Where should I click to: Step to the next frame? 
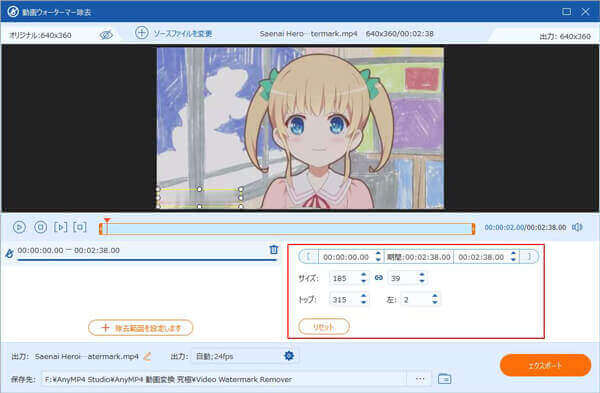pyautogui.click(x=60, y=227)
